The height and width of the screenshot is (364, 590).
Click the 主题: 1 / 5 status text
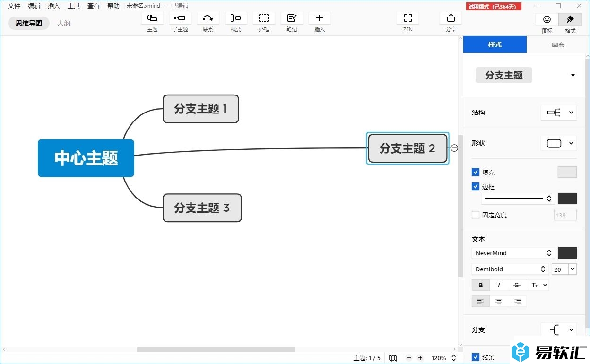point(367,358)
